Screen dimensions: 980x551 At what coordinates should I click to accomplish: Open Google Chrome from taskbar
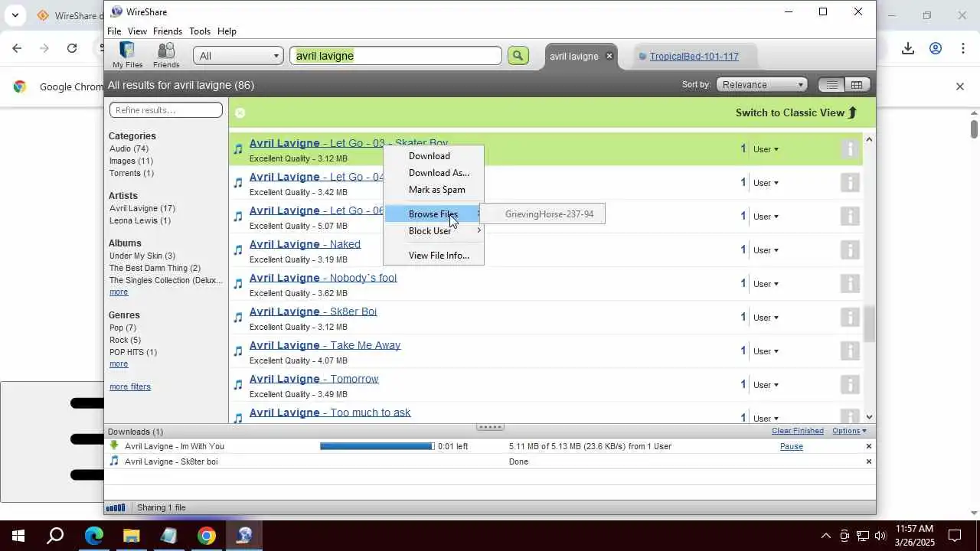(206, 536)
